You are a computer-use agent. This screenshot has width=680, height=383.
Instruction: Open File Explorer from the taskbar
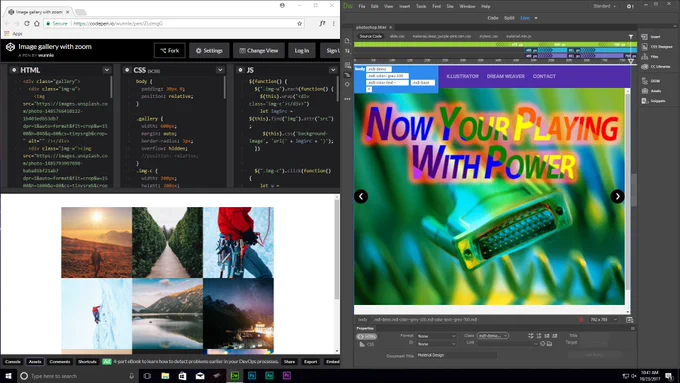pos(165,376)
